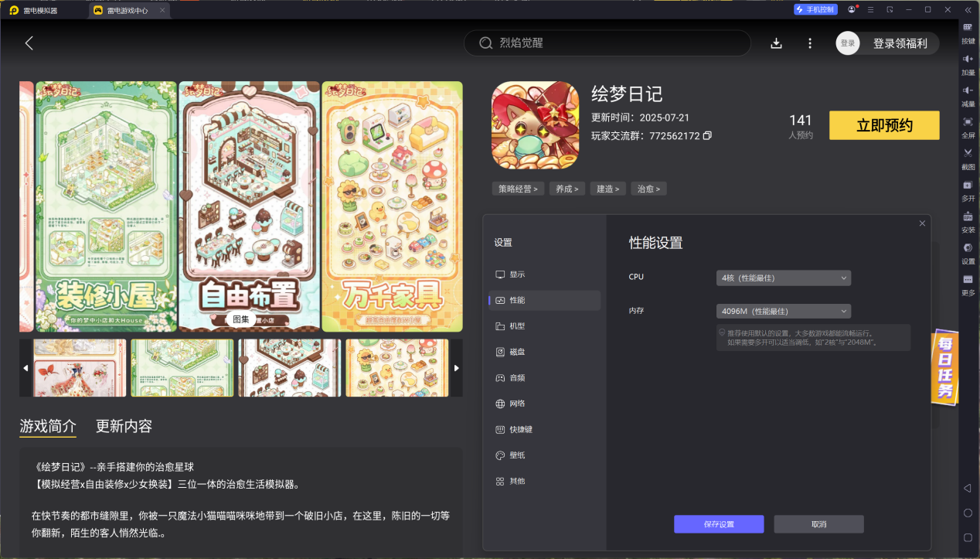
Task: Select 机型 in the settings list
Action: click(545, 326)
